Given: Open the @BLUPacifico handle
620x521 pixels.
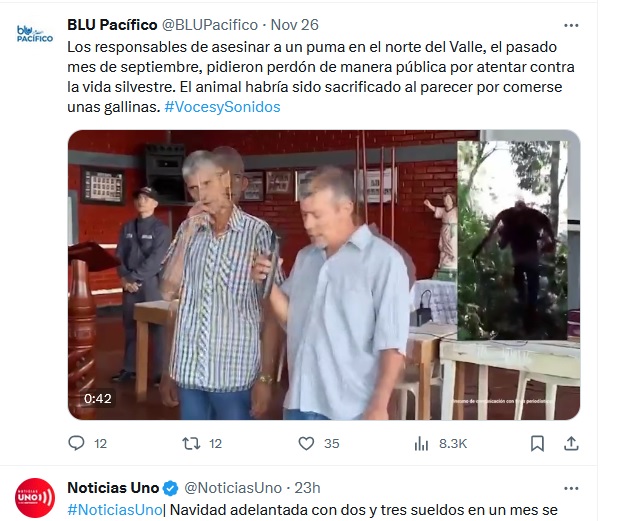Looking at the screenshot, I should pyautogui.click(x=210, y=25).
